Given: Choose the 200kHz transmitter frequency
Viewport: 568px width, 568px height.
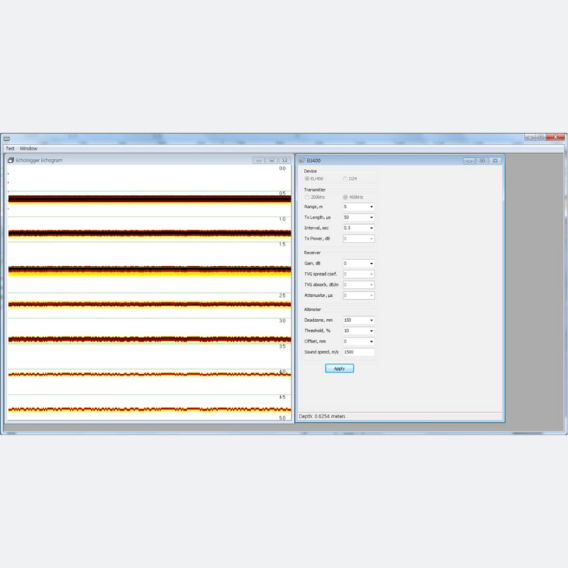Looking at the screenshot, I should pos(307,197).
